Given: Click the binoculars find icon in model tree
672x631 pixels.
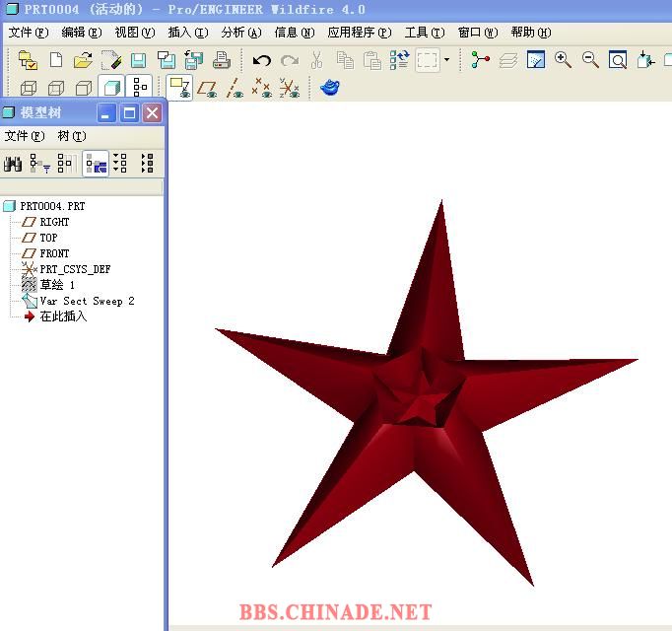Looking at the screenshot, I should pyautogui.click(x=12, y=164).
